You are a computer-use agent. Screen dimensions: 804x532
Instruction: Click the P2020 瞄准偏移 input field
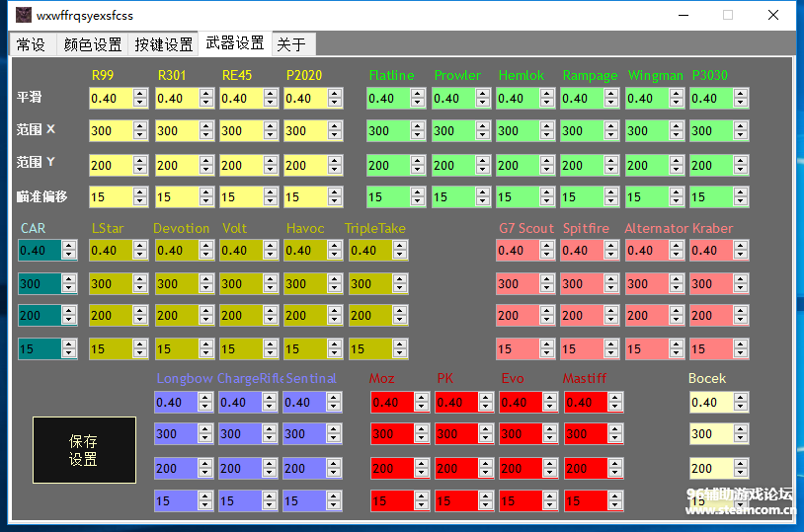coord(305,197)
